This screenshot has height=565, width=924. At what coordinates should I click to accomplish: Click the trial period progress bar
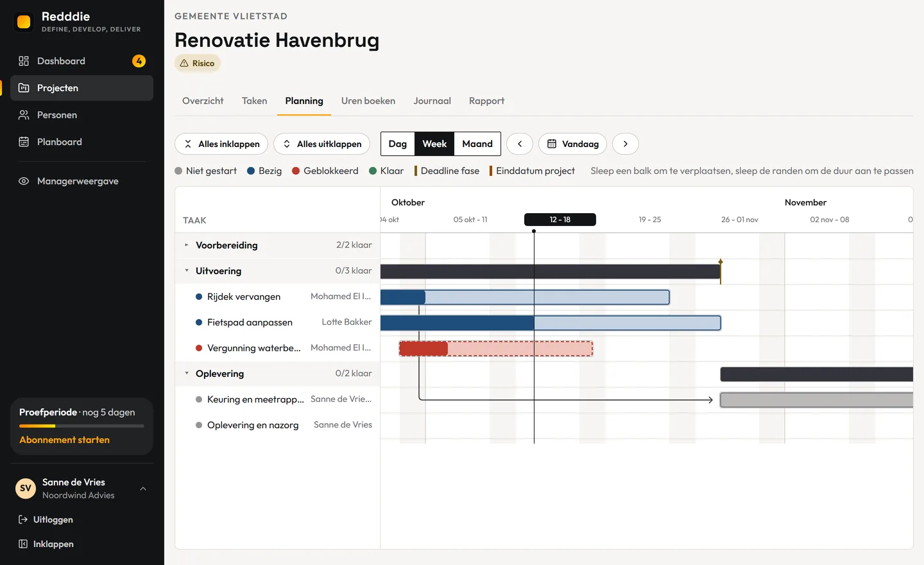(x=81, y=426)
